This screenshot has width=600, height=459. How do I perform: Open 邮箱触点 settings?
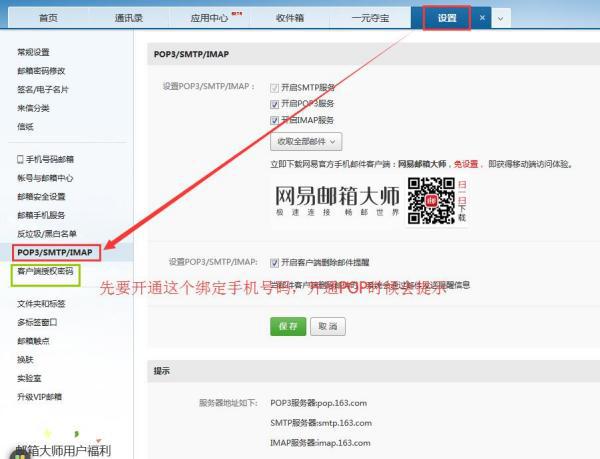coord(33,341)
